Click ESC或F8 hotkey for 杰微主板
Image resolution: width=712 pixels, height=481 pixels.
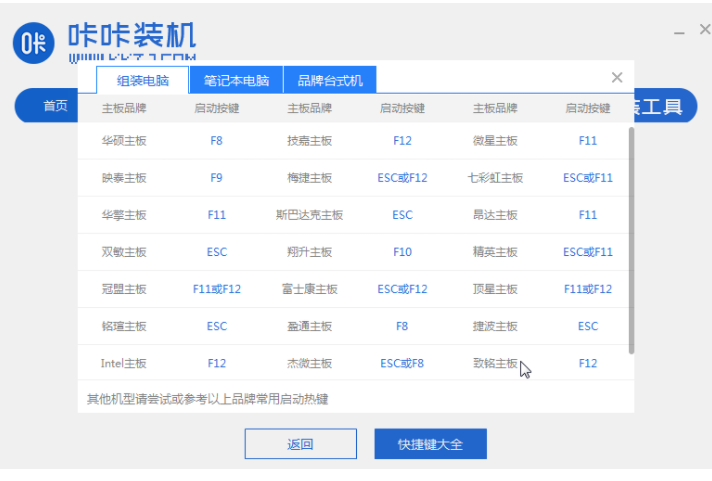point(402,363)
